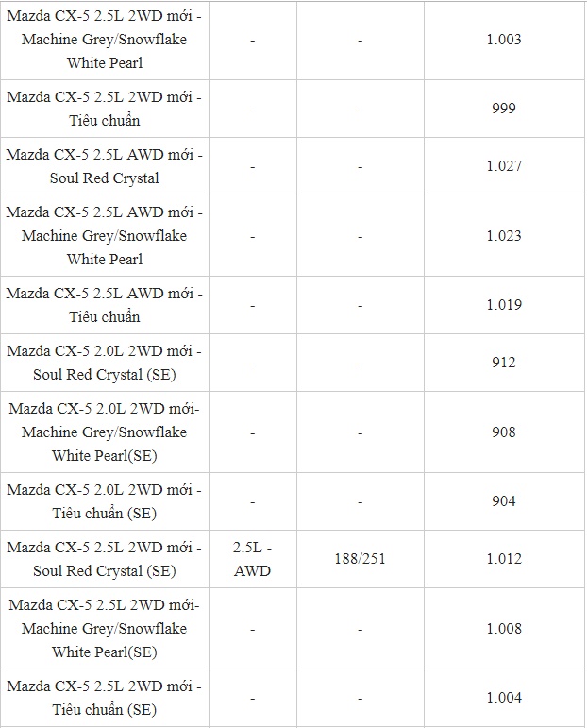Click CX-5 2.0L 2WD Soul Red Crystal (SE)
The image size is (587, 728).
click(104, 363)
